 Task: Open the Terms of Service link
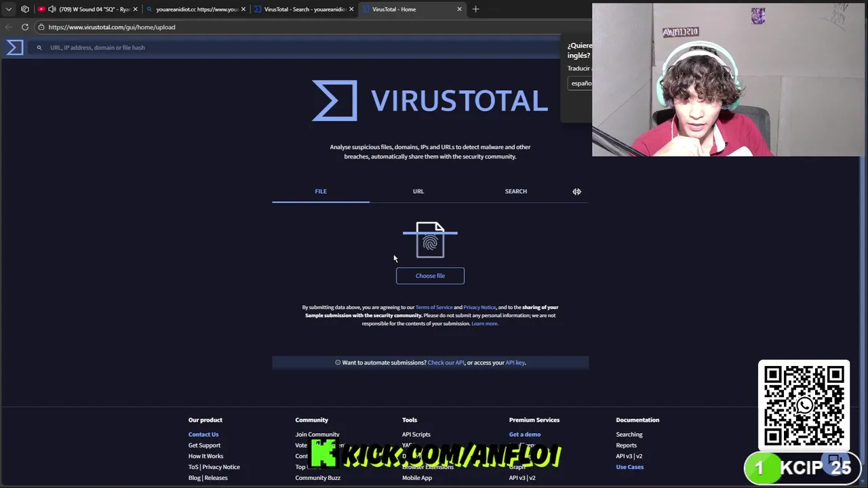434,308
